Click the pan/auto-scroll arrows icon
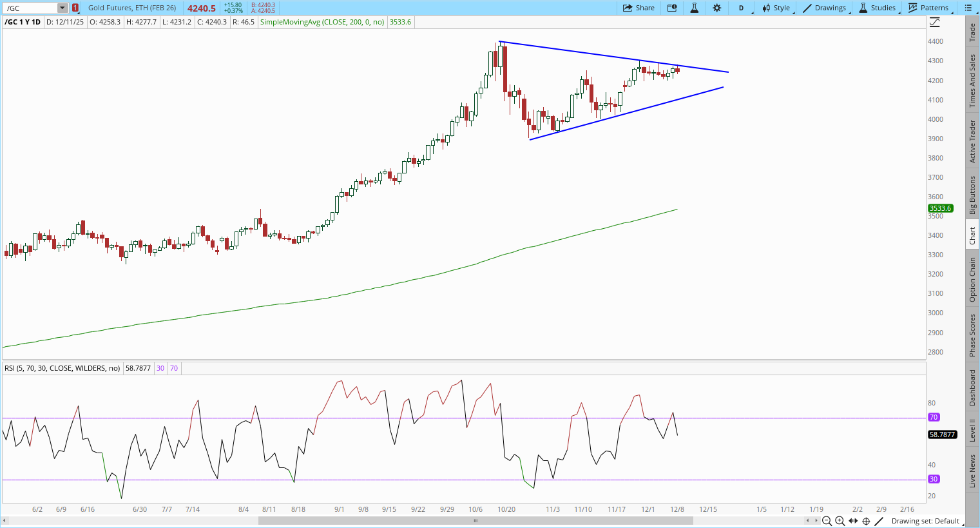 853,521
